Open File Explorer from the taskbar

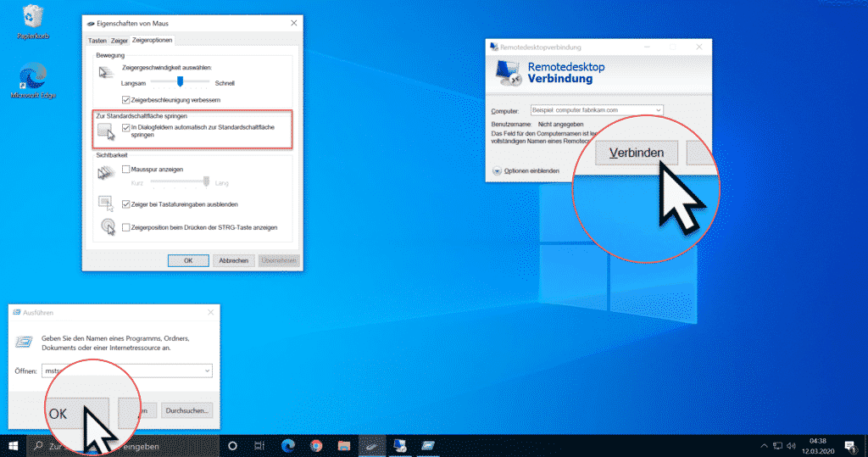point(344,445)
